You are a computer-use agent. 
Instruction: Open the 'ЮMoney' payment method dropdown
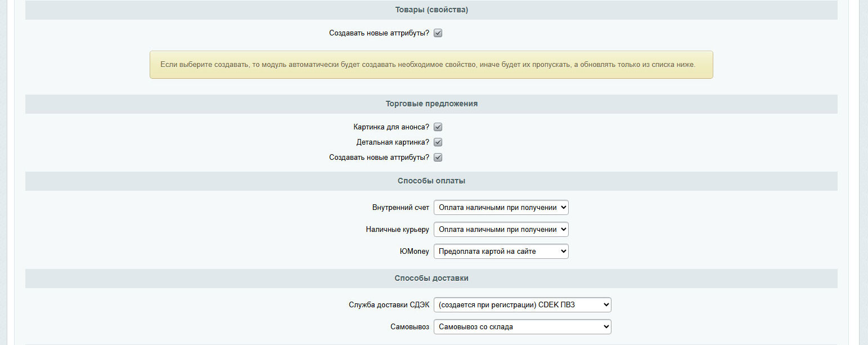pyautogui.click(x=501, y=252)
